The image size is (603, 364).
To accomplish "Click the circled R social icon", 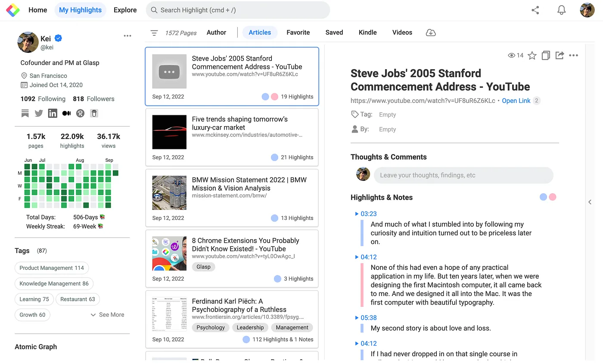I will tap(80, 113).
